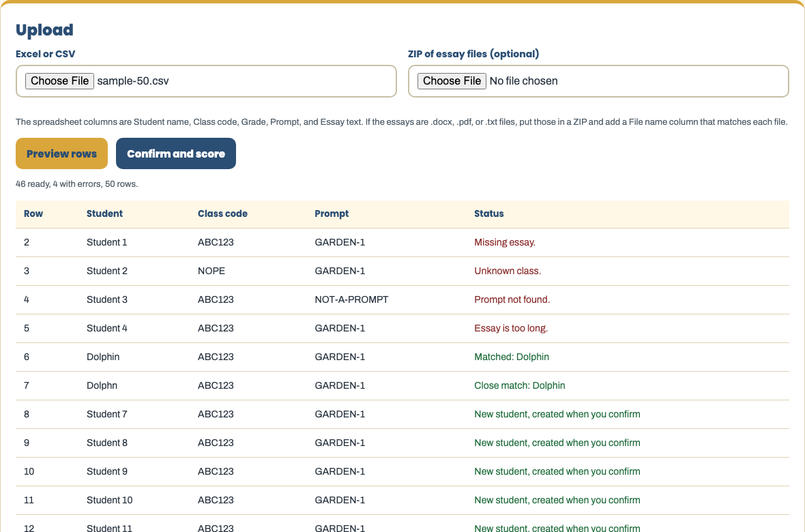
Task: Click the Student 10 name cell
Action: pos(109,501)
